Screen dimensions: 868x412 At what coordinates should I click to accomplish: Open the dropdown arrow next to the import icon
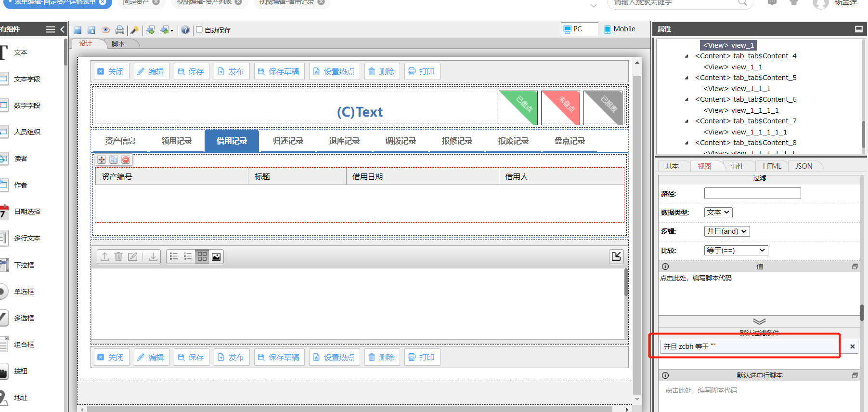(172, 31)
